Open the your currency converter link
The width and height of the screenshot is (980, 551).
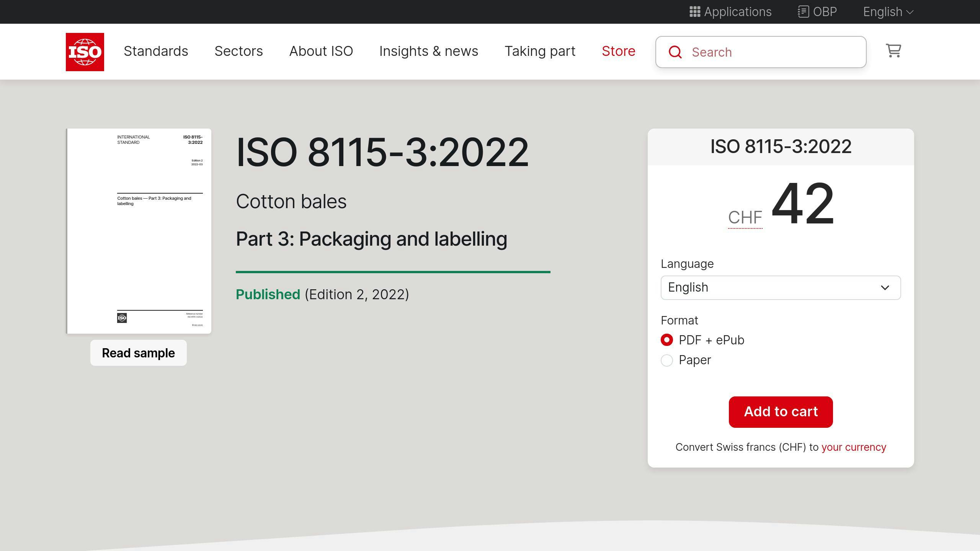[x=854, y=447]
